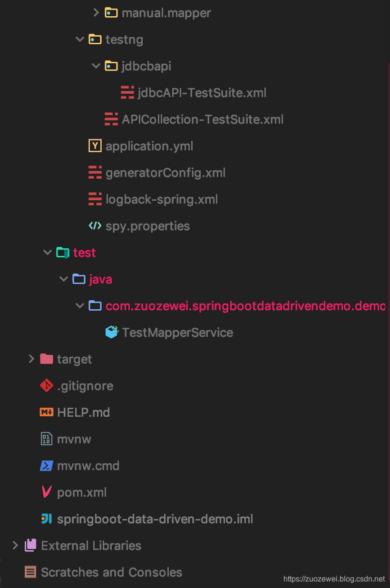Click the .gitignore git icon

pos(46,385)
